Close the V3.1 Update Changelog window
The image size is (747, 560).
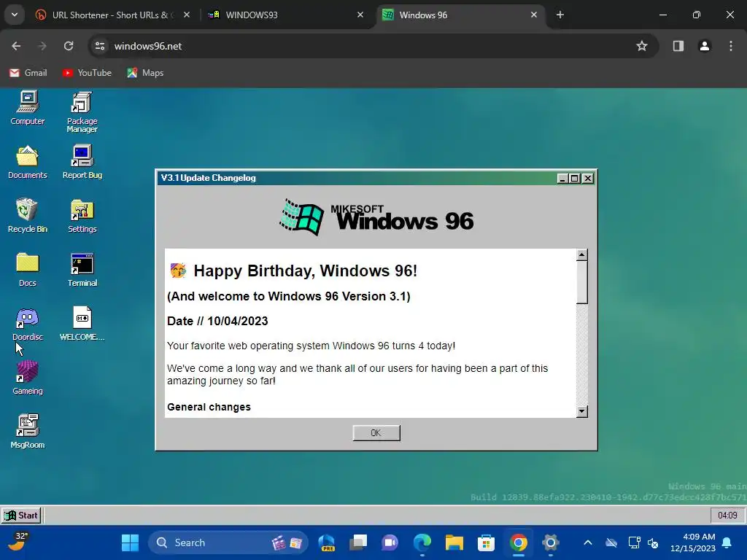point(588,178)
